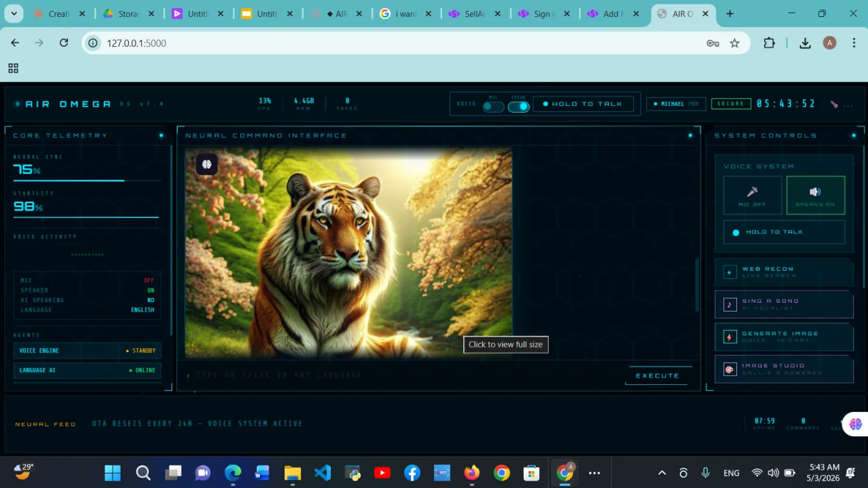The width and height of the screenshot is (868, 488).
Task: Open IMAGE STUDIO DALL-E 3 powered
Action: [x=784, y=369]
